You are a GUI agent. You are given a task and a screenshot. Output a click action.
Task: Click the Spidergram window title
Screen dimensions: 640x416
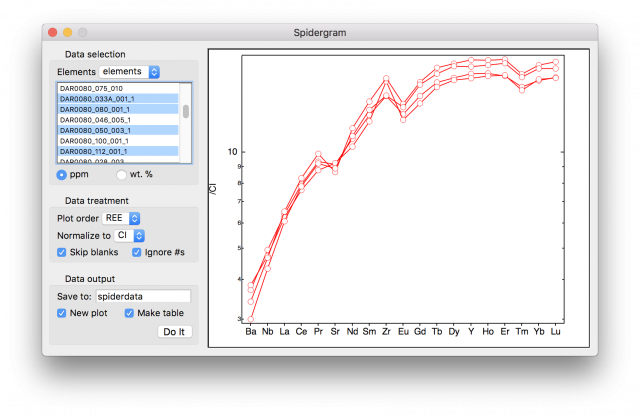[320, 33]
